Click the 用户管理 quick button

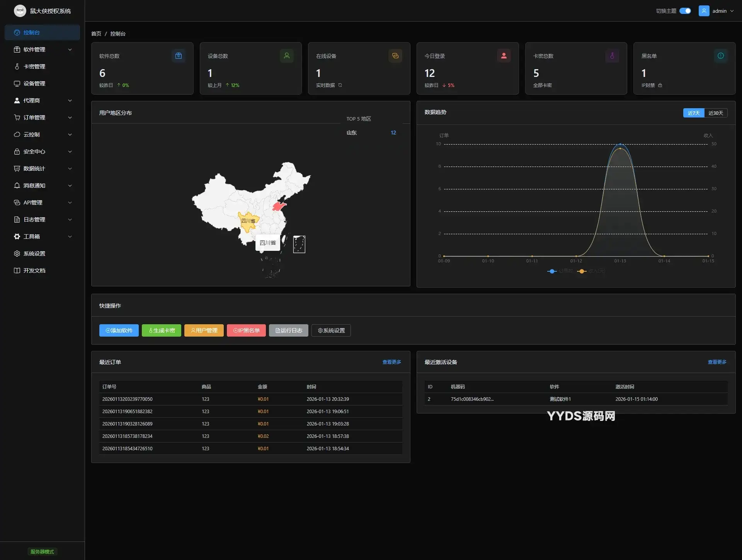tap(204, 330)
